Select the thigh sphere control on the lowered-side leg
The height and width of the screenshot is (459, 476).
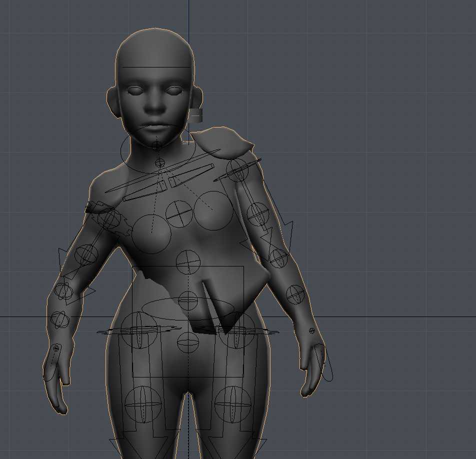coord(143,404)
